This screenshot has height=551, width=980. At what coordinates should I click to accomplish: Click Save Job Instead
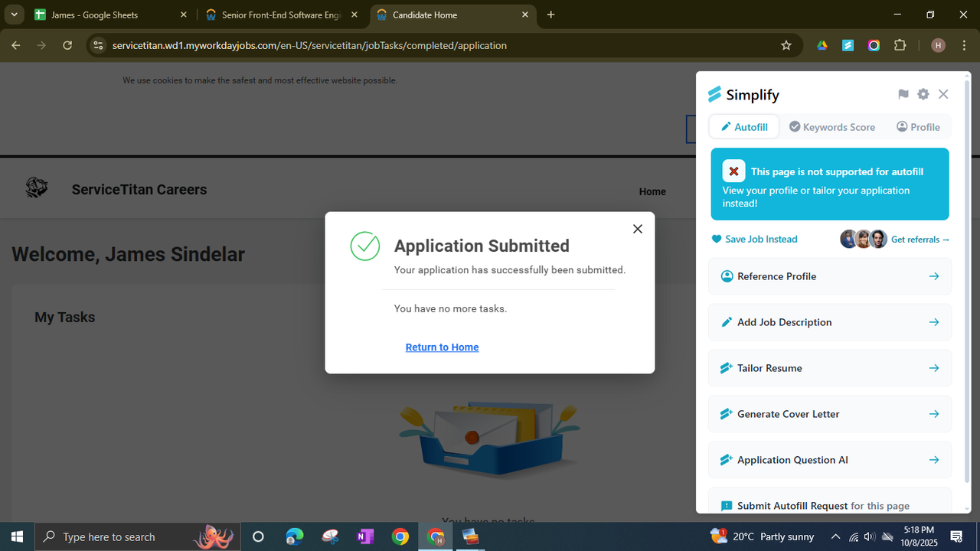point(753,239)
